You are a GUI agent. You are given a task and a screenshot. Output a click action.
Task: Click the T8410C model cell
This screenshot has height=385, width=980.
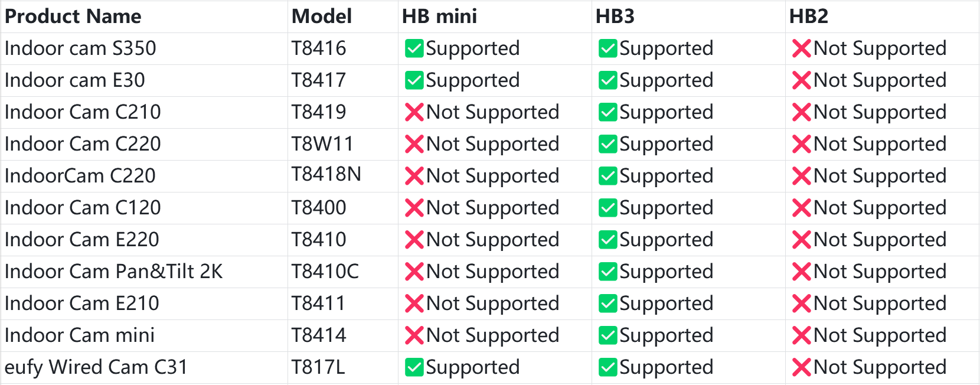click(325, 272)
